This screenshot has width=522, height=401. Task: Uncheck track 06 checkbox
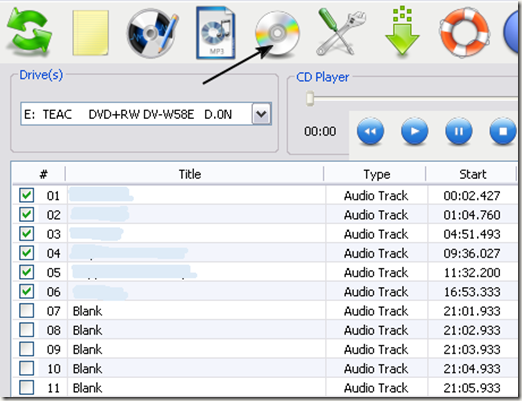(26, 291)
